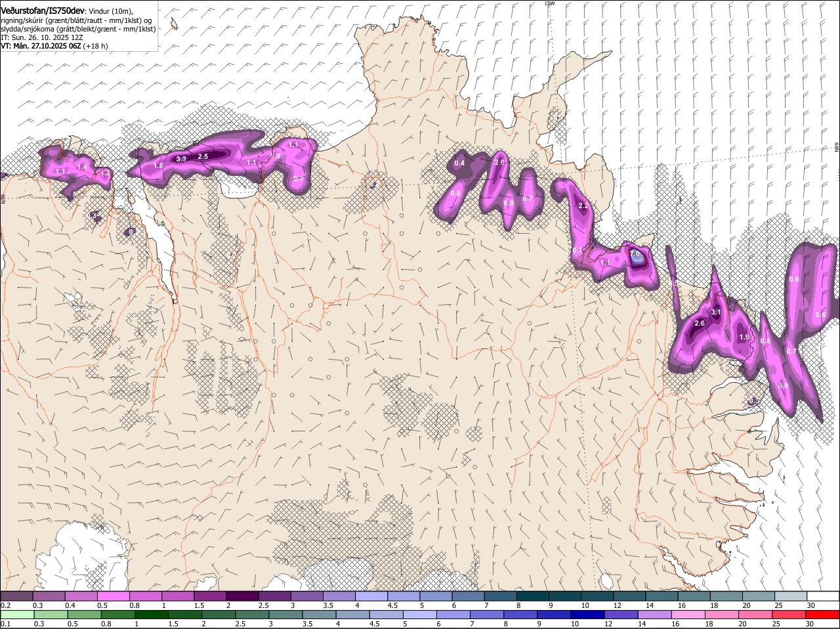Viewport: 840px width, 629px height.
Task: Select the white swatch starting at 30 in purple scale
Action: 823,596
